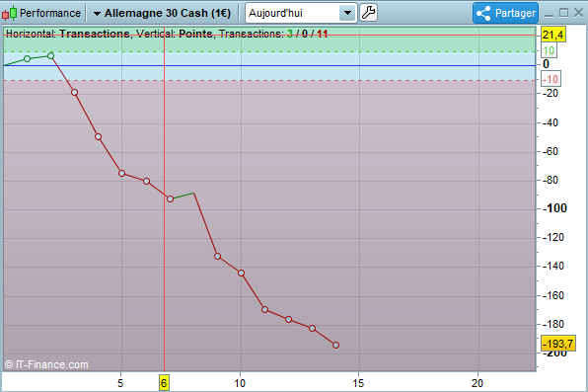Click the green 10 threshold label
The image size is (588, 392).
(x=549, y=50)
